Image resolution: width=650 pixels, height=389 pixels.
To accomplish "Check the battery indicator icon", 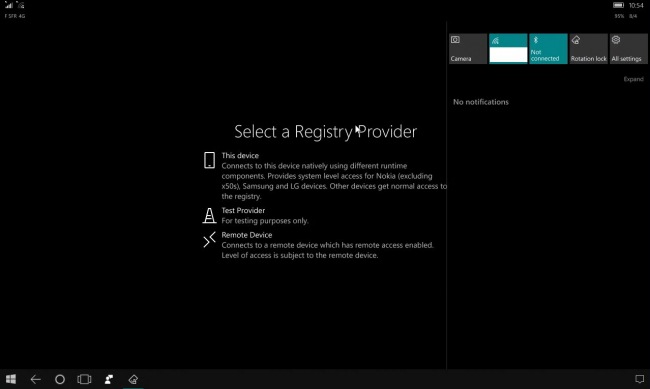I will click(618, 5).
